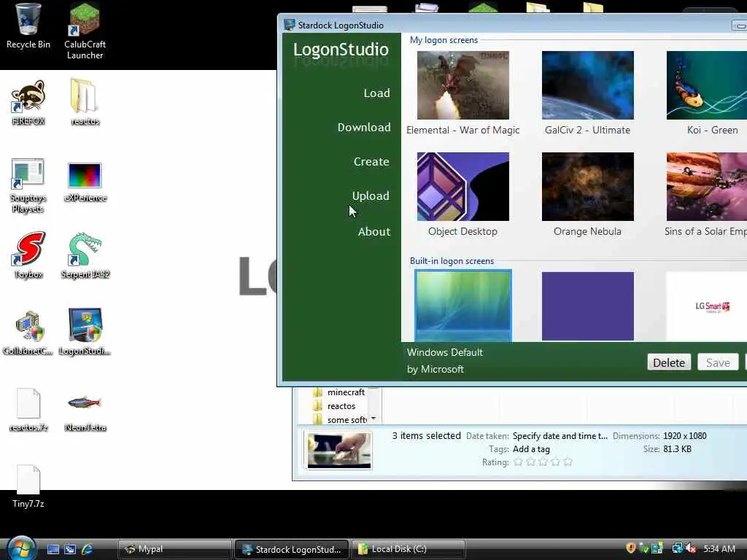This screenshot has height=560, width=747.
Task: Click the details pane preview thumbnail in Explorer
Action: 338,451
